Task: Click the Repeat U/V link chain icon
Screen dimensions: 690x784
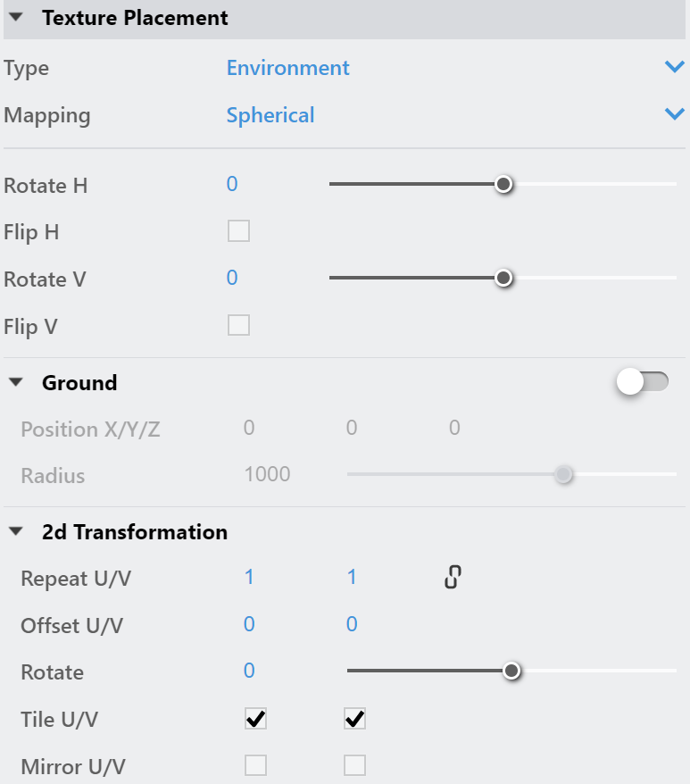Action: tap(453, 577)
